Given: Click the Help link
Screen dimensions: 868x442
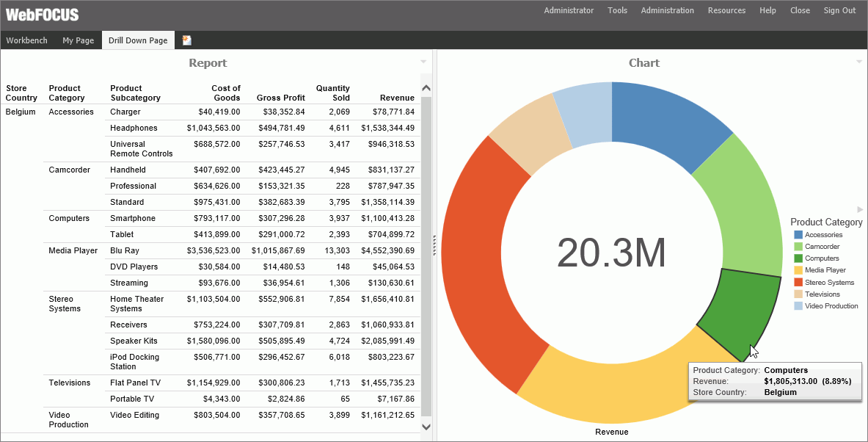Looking at the screenshot, I should (767, 10).
